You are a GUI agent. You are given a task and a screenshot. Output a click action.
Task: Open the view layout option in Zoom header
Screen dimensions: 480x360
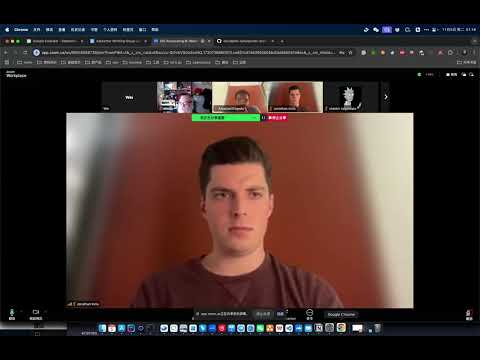click(451, 74)
